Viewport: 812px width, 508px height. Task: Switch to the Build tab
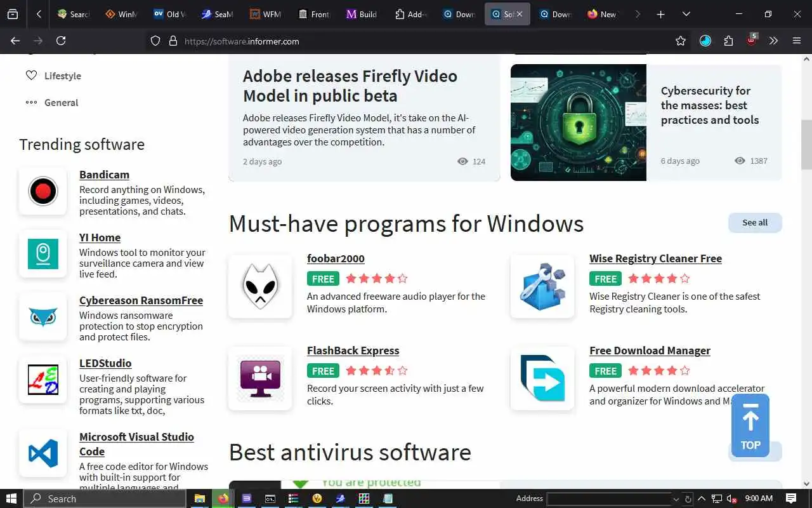362,14
